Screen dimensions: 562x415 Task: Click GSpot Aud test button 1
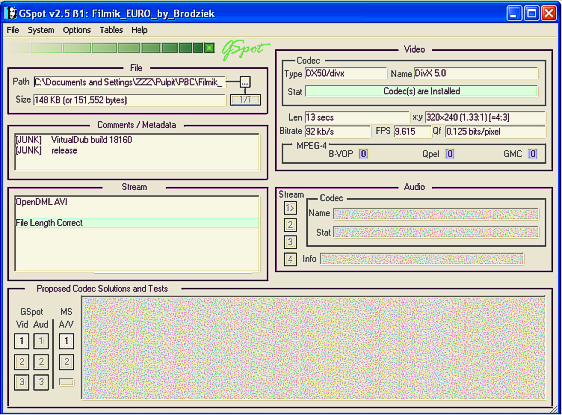tap(41, 341)
